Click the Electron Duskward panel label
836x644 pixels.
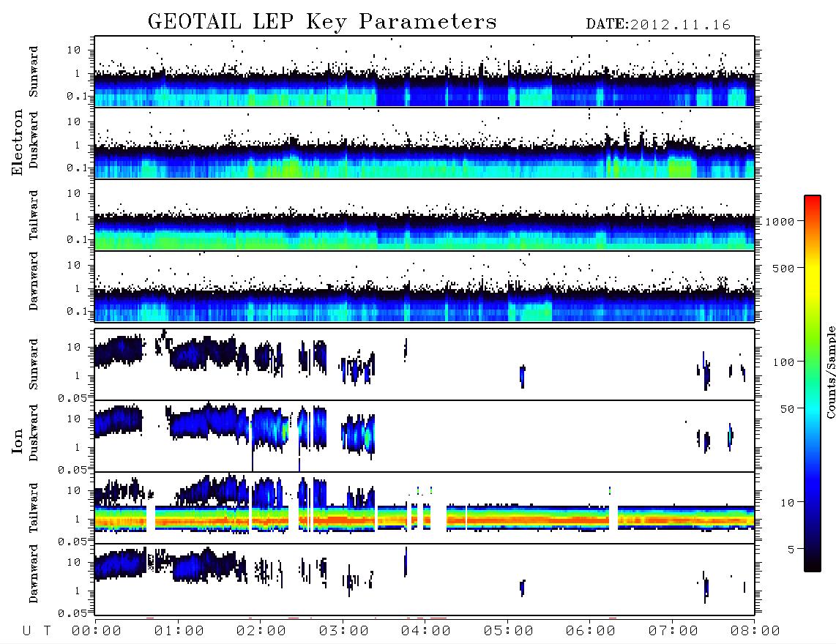34,141
